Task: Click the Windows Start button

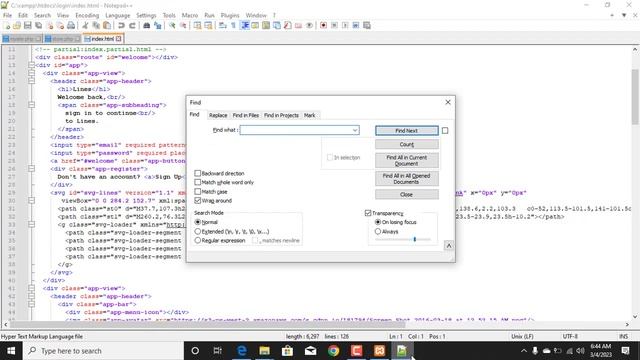Action: [11, 351]
